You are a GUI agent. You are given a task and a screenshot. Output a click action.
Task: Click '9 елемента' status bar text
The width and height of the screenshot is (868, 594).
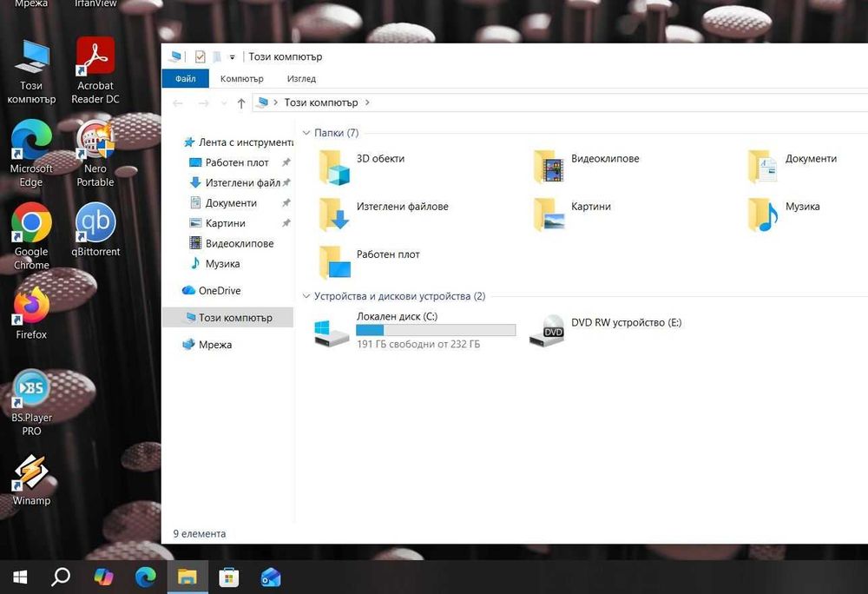coord(200,534)
